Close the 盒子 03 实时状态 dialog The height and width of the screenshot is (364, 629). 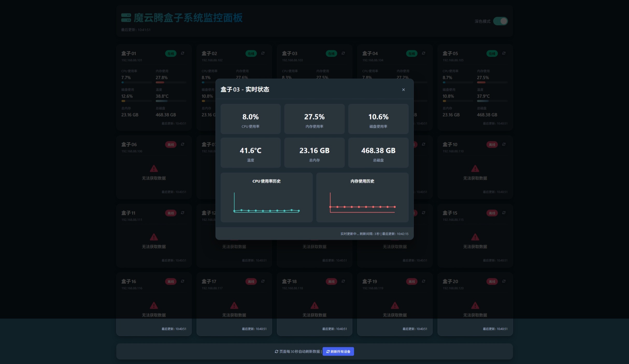[x=403, y=90]
